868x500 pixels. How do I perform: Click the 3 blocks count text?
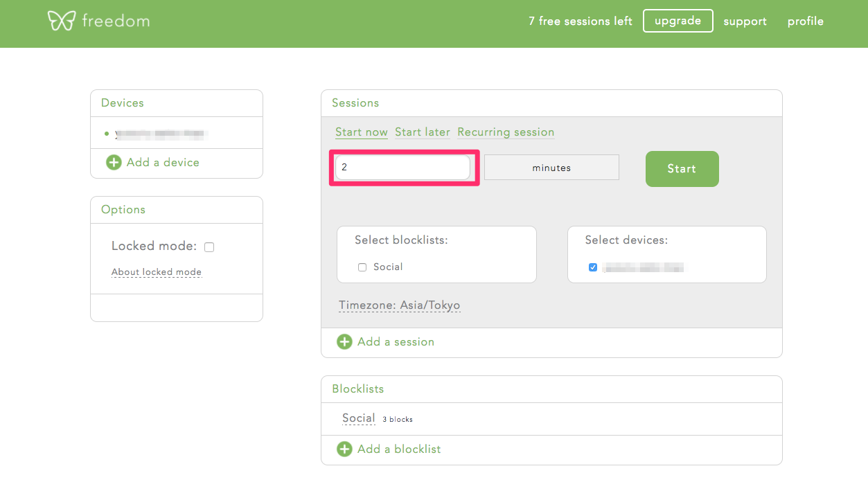click(x=398, y=420)
